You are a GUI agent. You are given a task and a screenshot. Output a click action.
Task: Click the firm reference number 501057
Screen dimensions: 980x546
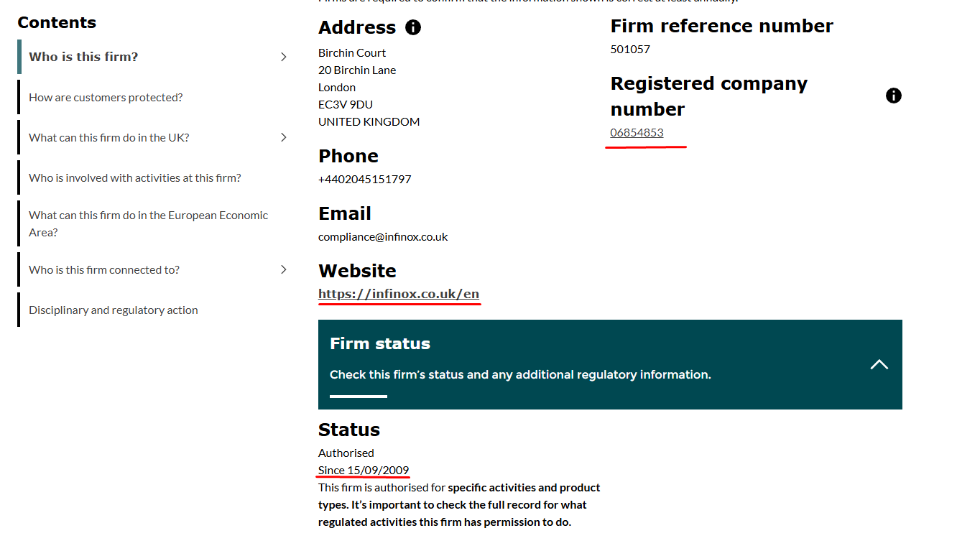(630, 49)
